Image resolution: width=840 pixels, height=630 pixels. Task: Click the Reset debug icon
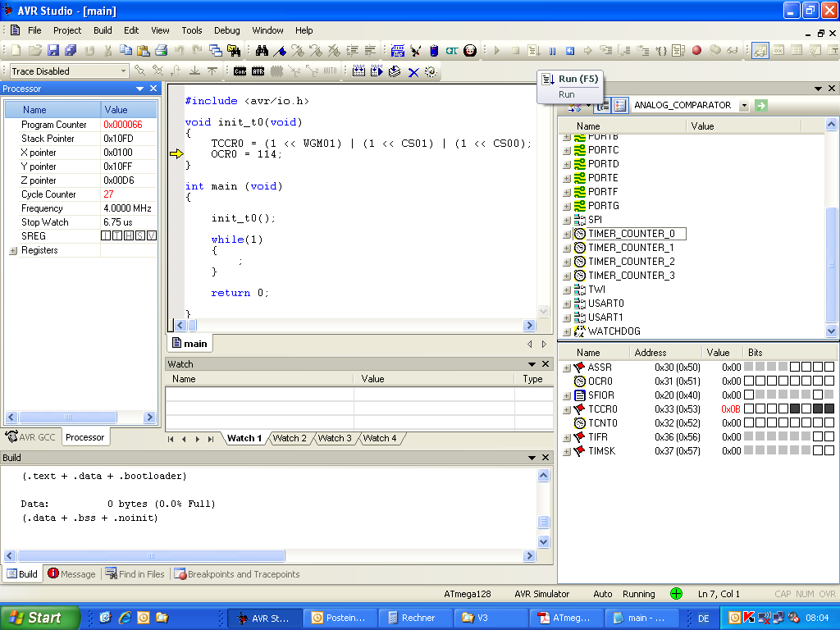point(570,50)
